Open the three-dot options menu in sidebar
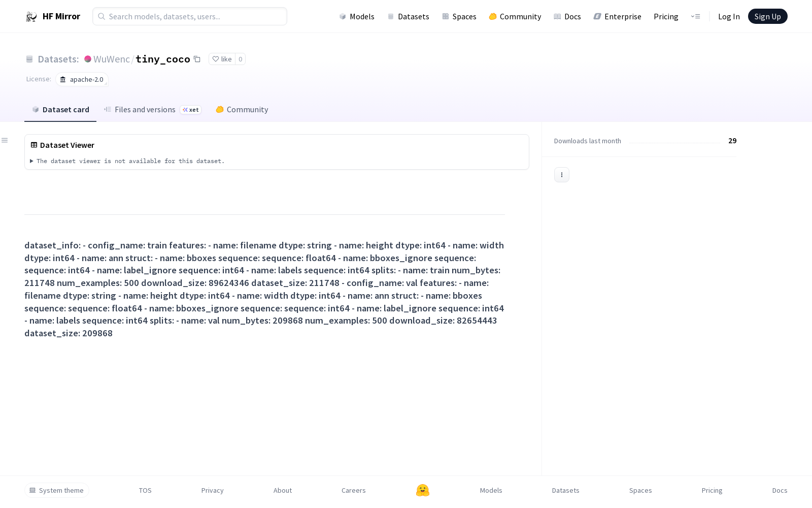Viewport: 812px width, 508px height. [x=561, y=175]
